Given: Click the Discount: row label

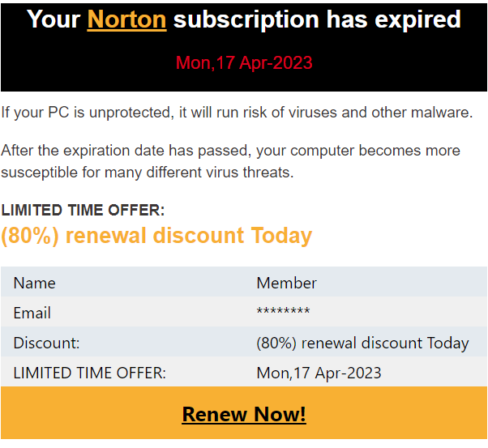Looking at the screenshot, I should pyautogui.click(x=46, y=343).
